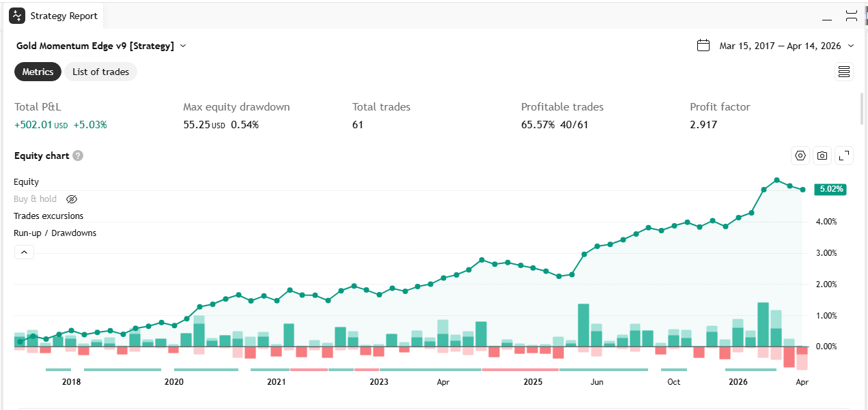Click the 5.02% equity value label
Screen dimensions: 868x410
(830, 190)
